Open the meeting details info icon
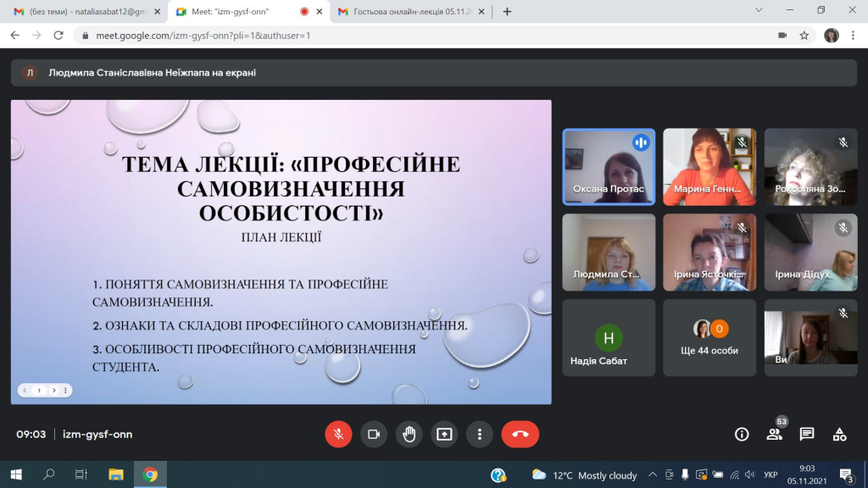 coord(742,435)
